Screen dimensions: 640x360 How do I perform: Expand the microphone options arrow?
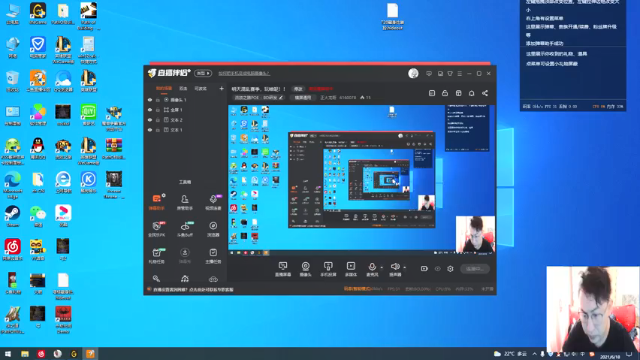click(382, 268)
